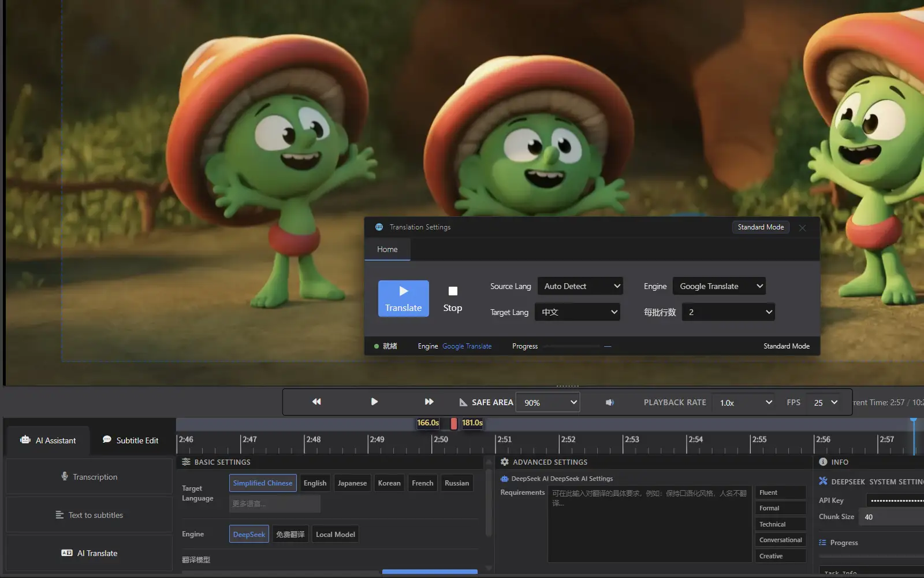Click the ADVANCED SETTINGS heading
Viewport: 924px width, 578px height.
click(x=550, y=462)
